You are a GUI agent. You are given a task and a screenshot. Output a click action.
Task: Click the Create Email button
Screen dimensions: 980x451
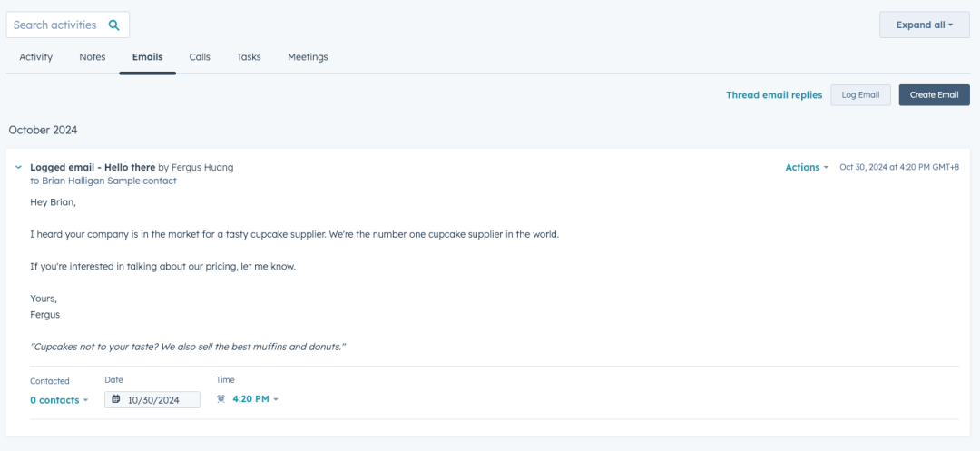coord(934,95)
